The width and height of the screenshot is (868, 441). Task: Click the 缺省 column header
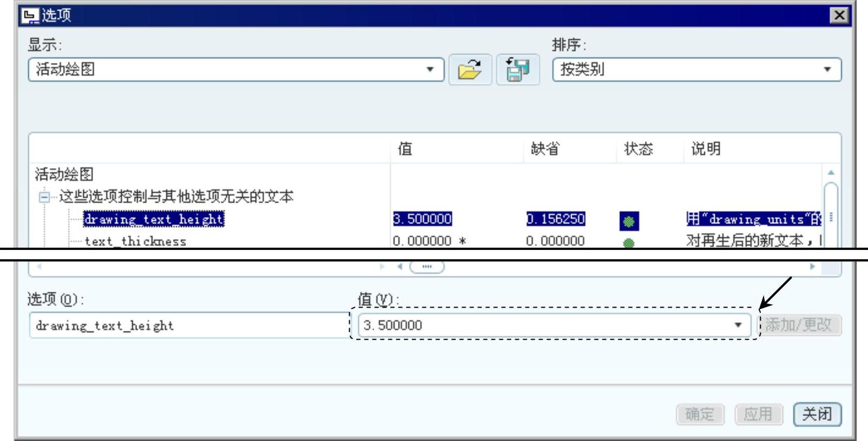[x=545, y=149]
